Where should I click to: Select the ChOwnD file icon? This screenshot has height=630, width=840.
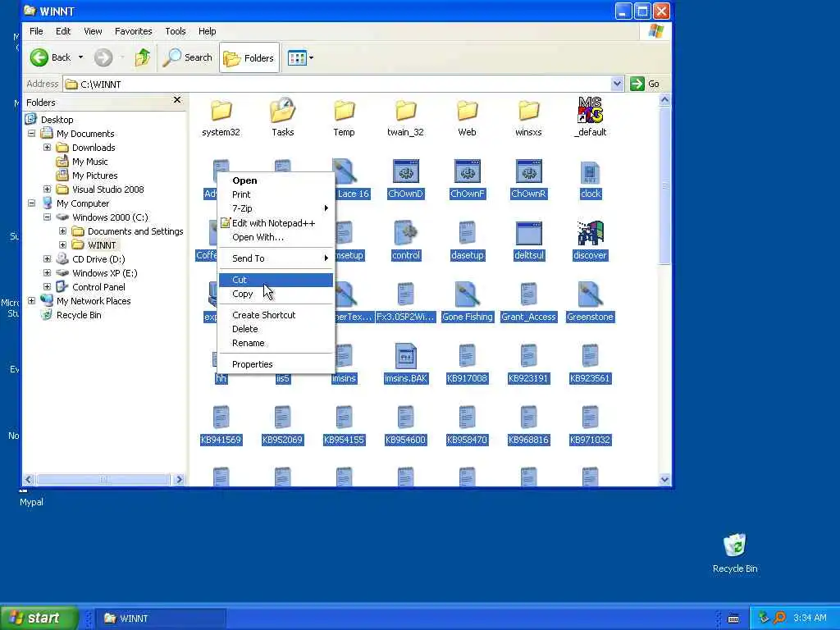pyautogui.click(x=405, y=172)
